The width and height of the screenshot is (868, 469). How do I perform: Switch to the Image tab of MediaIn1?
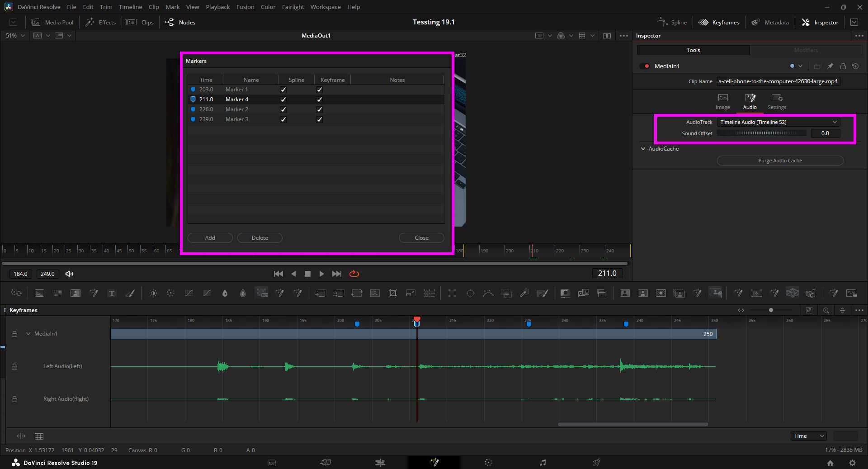722,102
